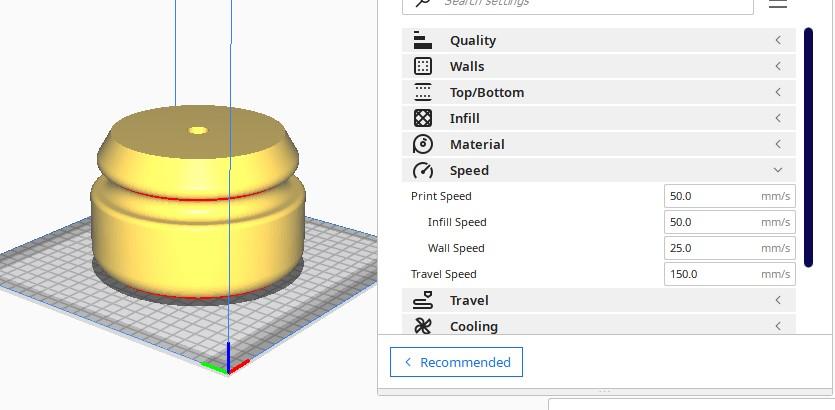Click the panel resize handle dots
Viewport: 835px width, 410px height.
tap(604, 391)
